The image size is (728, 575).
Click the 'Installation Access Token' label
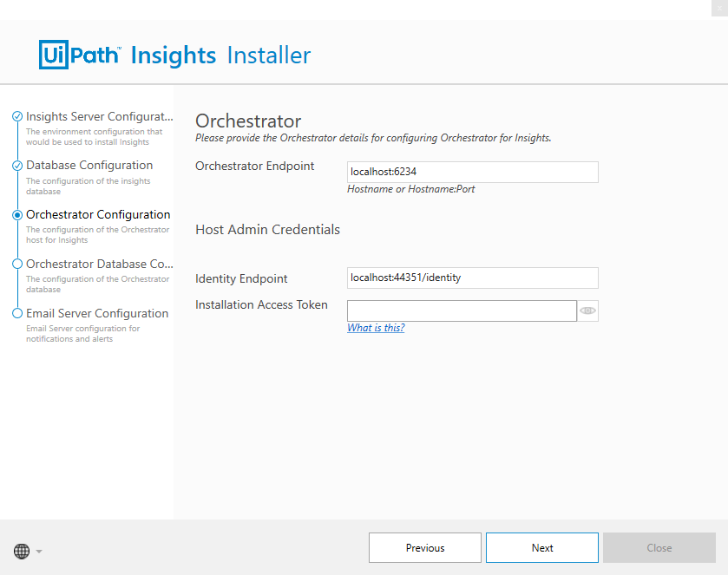tap(261, 304)
